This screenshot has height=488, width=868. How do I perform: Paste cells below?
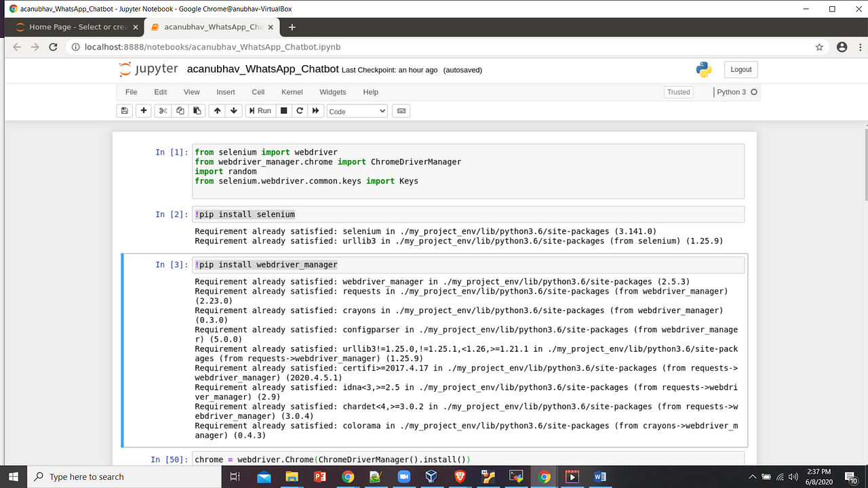(x=197, y=110)
